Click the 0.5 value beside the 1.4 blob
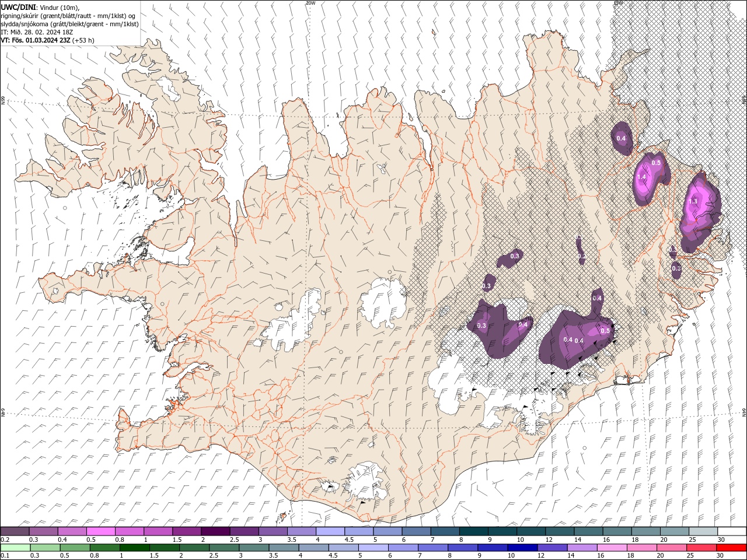Image resolution: width=747 pixels, height=560 pixels. point(656,163)
